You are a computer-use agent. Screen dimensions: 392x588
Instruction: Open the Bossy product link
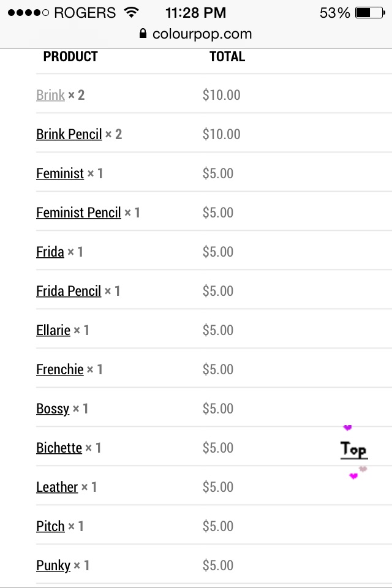tap(53, 409)
